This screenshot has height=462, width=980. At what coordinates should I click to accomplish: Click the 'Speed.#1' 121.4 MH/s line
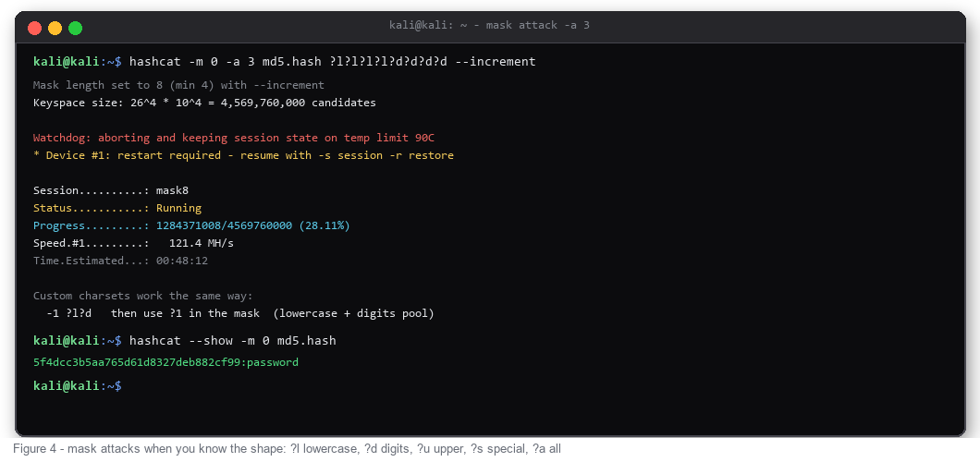pos(133,243)
